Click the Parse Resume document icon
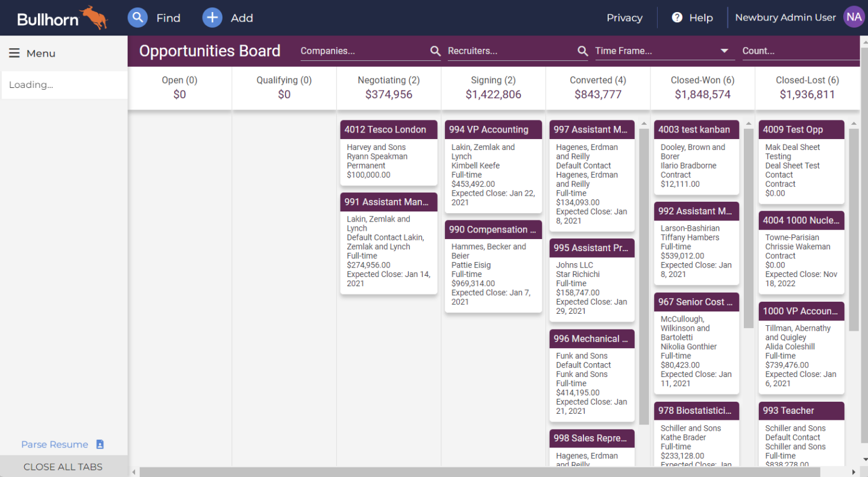 tap(100, 444)
